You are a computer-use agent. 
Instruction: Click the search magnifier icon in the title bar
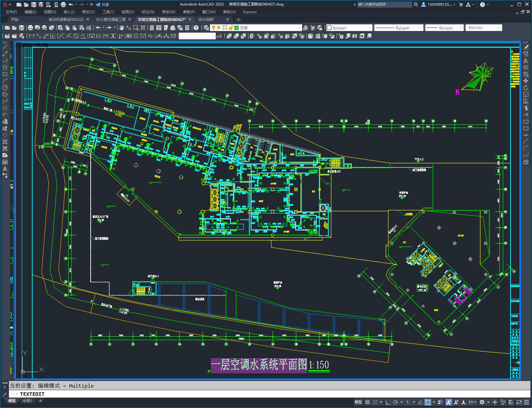pos(416,4)
